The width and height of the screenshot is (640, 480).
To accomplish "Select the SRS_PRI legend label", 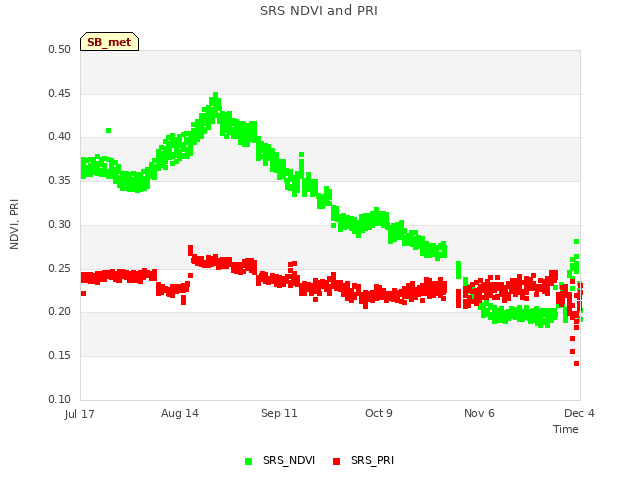I will 372,460.
